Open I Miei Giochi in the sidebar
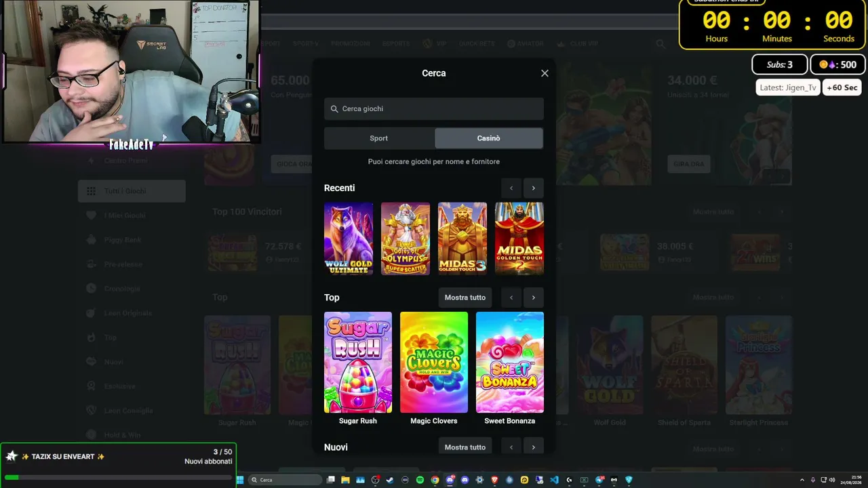Screen dimensions: 868x488 (132, 216)
